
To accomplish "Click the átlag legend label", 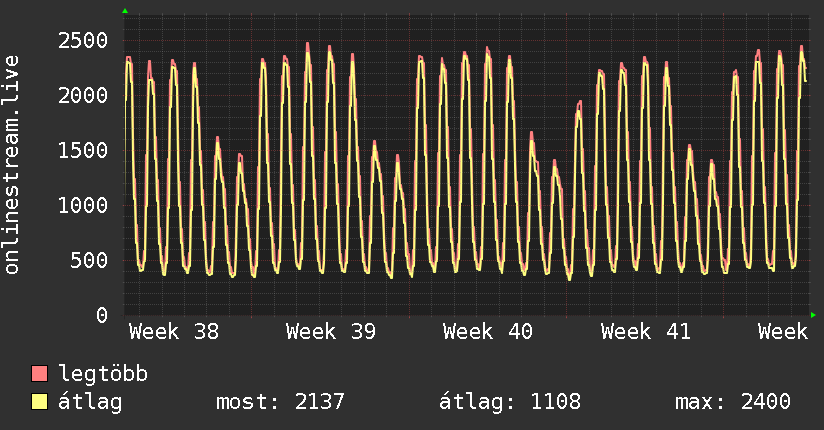I will click(90, 402).
